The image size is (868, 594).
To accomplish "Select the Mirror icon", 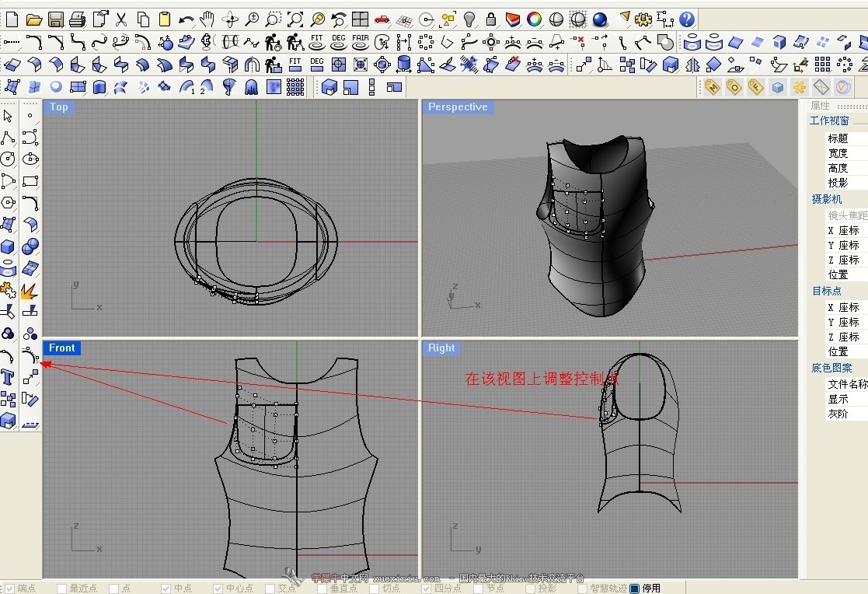I will coord(692,65).
